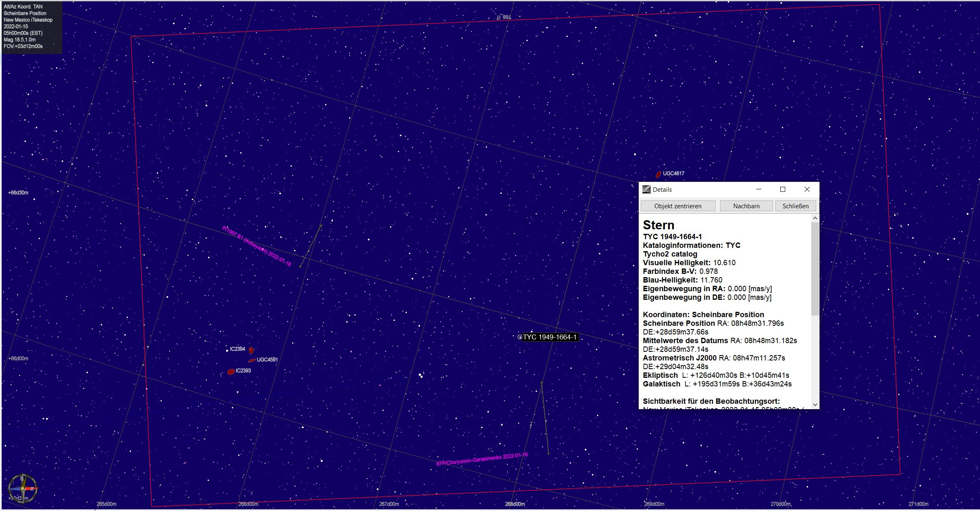The image size is (980, 511).
Task: Click the 265d00m azimuth grid label
Action: pos(106,504)
